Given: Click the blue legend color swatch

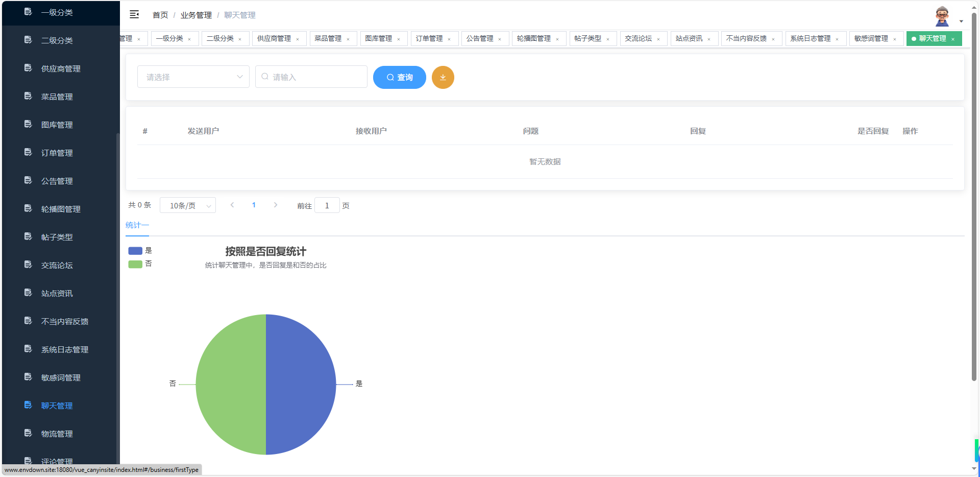Looking at the screenshot, I should tap(134, 250).
